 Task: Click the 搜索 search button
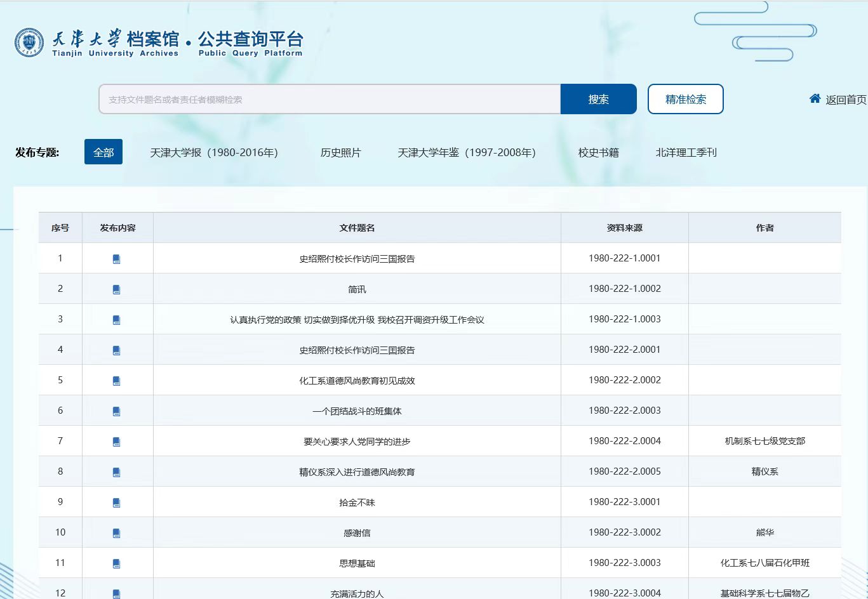click(598, 99)
